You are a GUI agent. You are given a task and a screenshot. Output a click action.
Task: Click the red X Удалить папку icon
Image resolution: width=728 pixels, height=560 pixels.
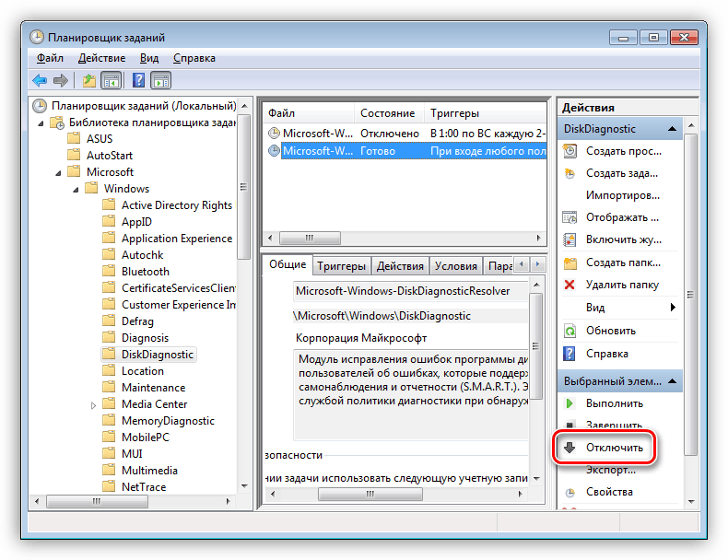click(x=569, y=285)
